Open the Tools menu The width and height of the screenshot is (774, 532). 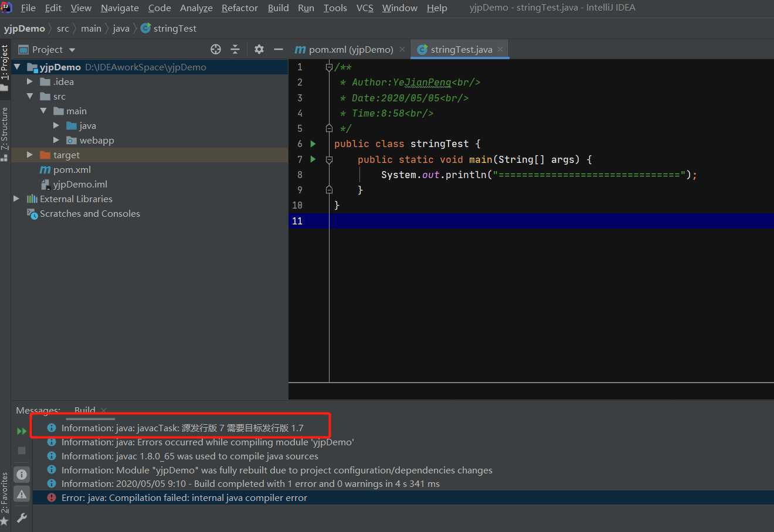335,8
